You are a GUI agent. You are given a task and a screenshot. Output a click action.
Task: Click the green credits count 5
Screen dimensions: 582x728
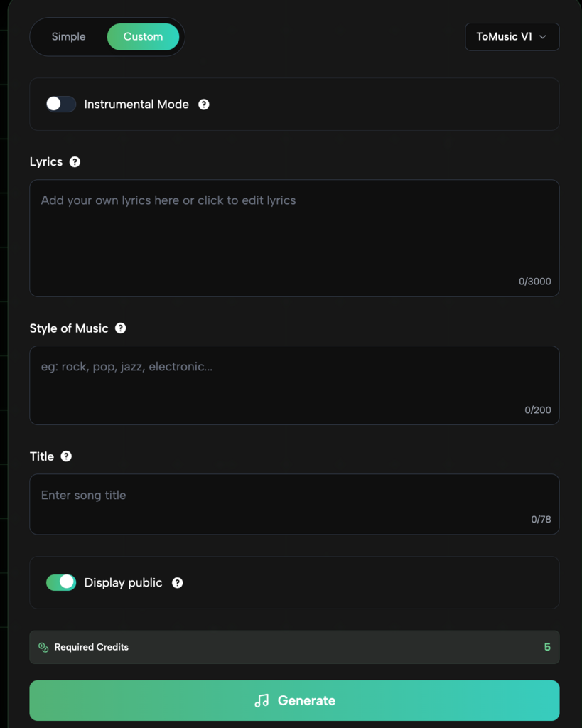[547, 648]
